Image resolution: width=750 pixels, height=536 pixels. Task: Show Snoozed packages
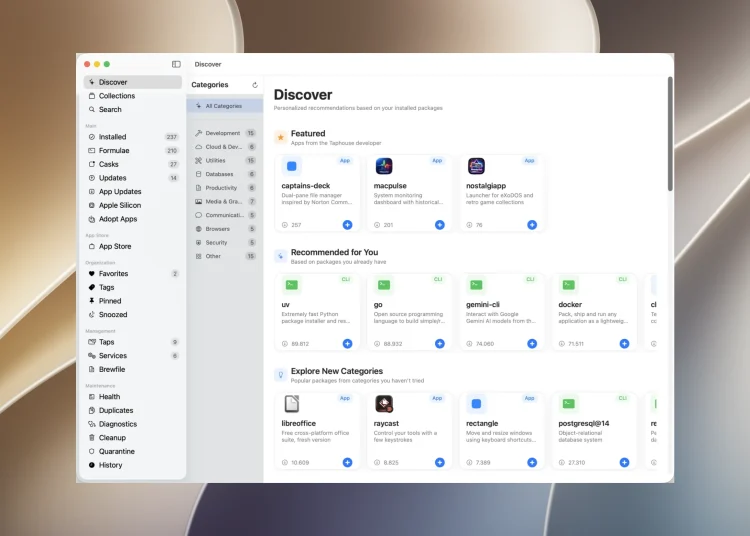[132, 315]
